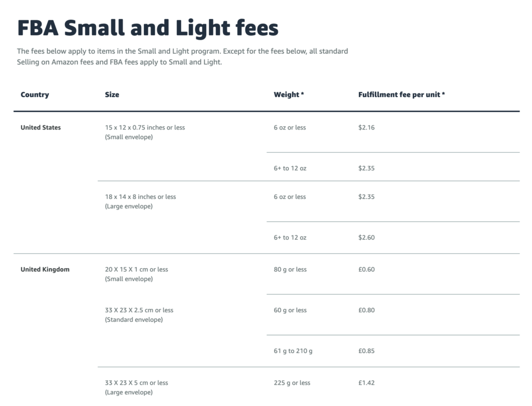
Task: Click the Fulfillment fee per unit header
Action: click(401, 95)
